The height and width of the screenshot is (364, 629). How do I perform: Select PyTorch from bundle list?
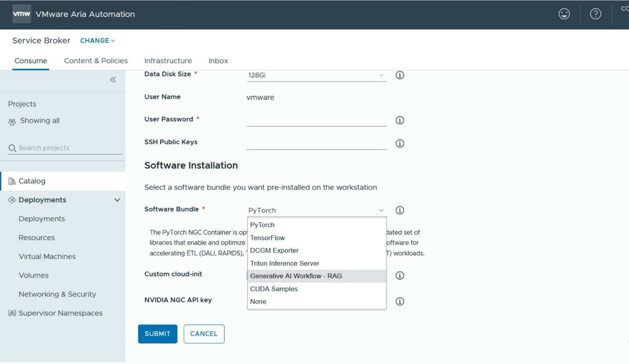click(317, 225)
